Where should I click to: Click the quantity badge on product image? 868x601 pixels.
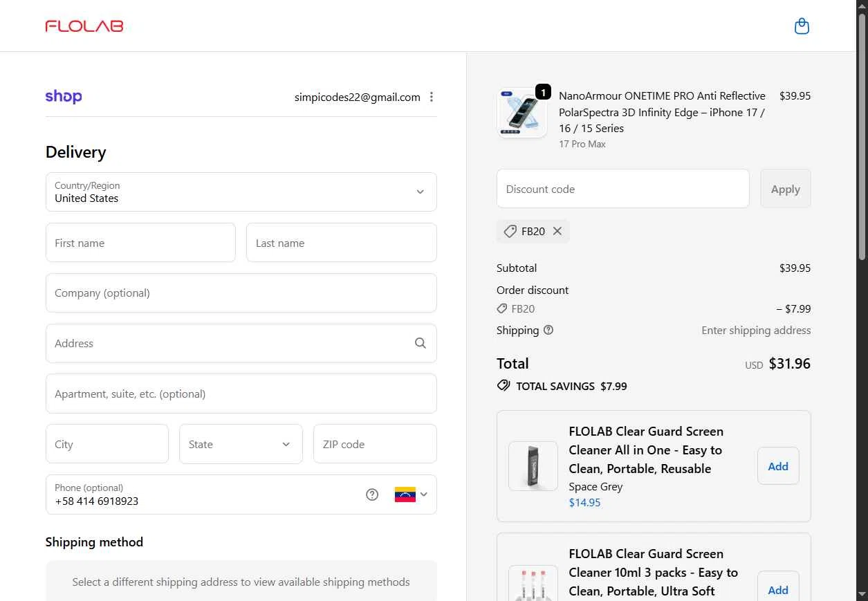point(544,92)
